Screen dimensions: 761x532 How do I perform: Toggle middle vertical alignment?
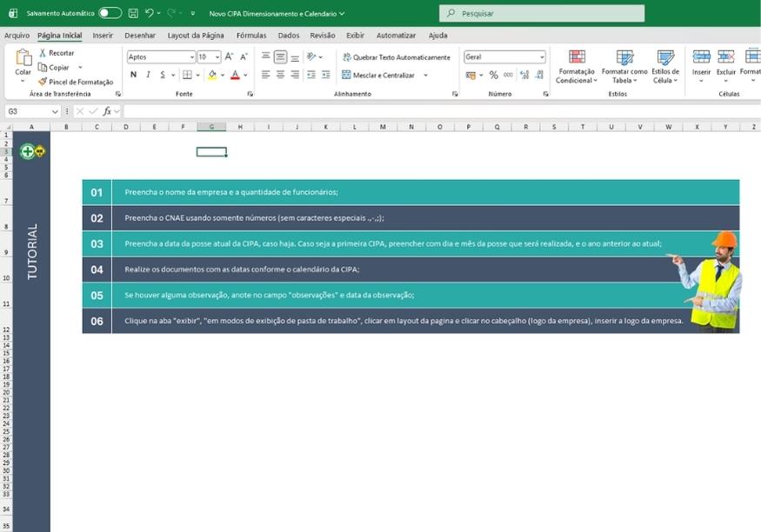click(281, 57)
